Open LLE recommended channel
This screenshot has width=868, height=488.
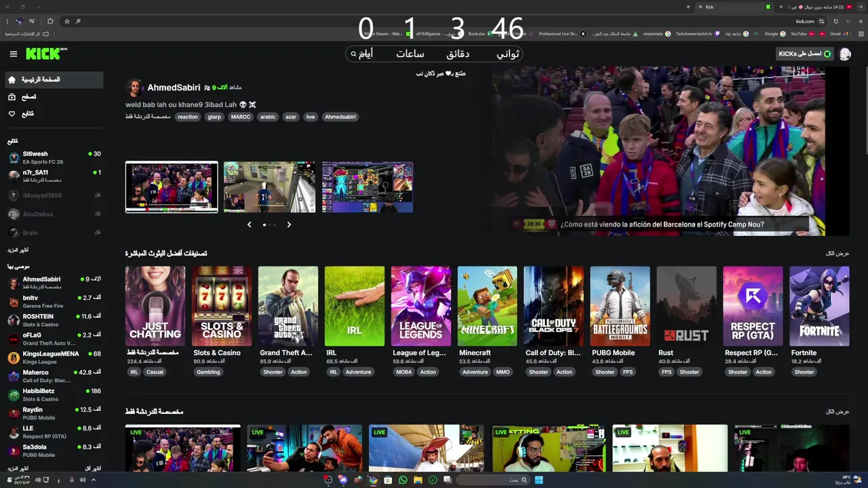[x=54, y=432]
